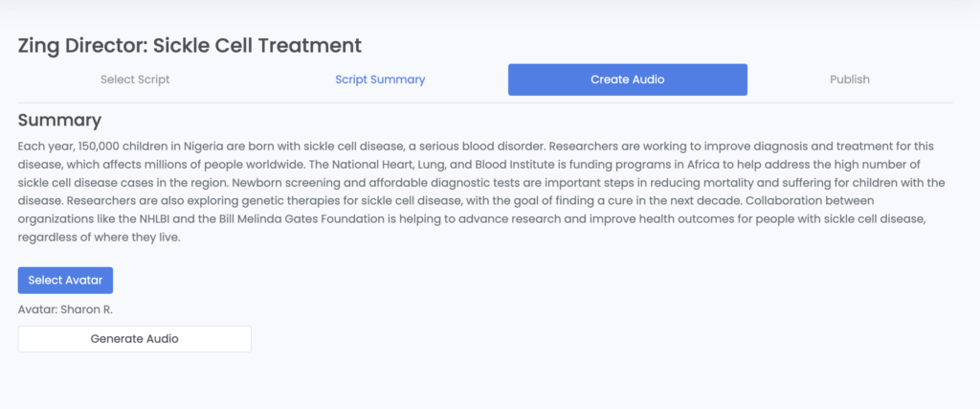Click the Select Avatar button
The height and width of the screenshot is (409, 980).
tap(65, 281)
